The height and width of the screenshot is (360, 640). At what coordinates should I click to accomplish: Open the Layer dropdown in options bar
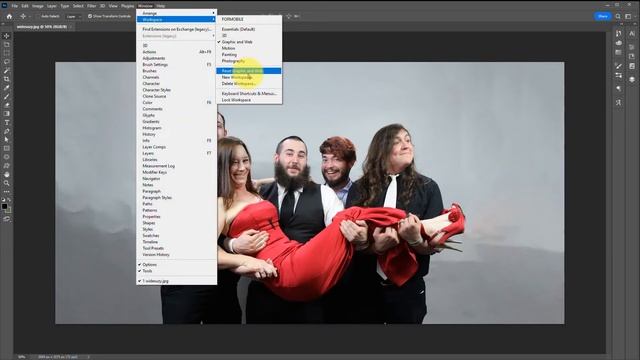coord(73,16)
